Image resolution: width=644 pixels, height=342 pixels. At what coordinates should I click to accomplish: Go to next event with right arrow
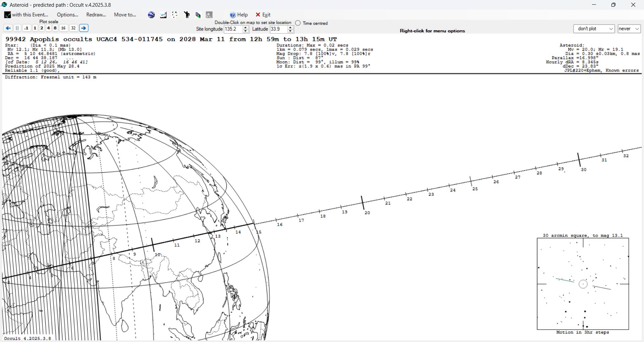[x=84, y=28]
